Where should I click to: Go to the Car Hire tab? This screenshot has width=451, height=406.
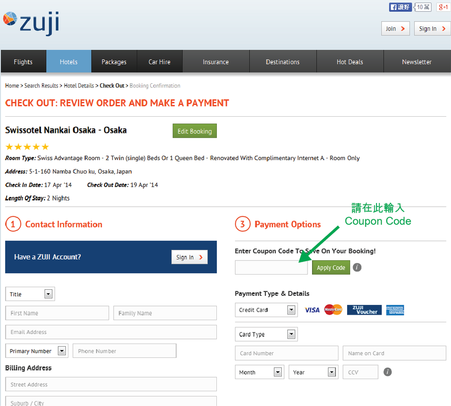pyautogui.click(x=159, y=62)
